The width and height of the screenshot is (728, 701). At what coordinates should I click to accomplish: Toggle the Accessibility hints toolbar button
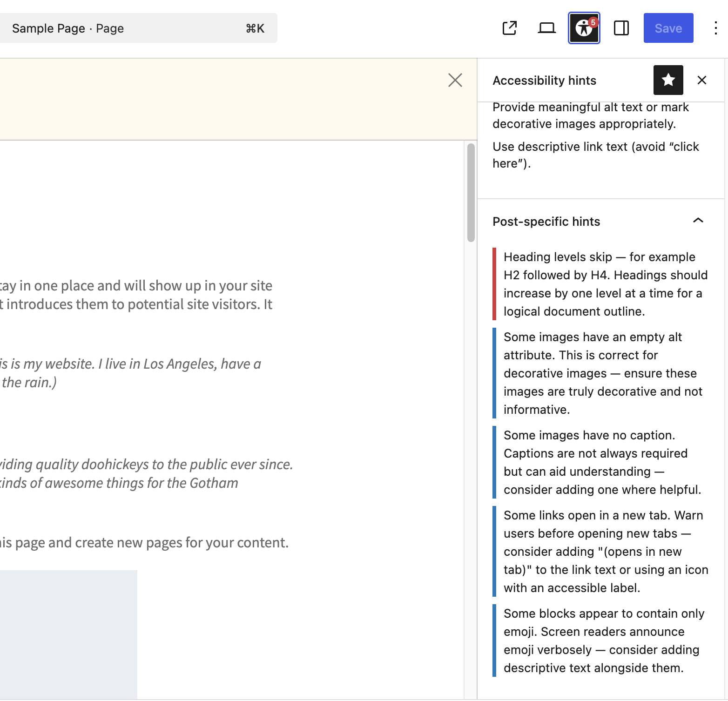(584, 28)
